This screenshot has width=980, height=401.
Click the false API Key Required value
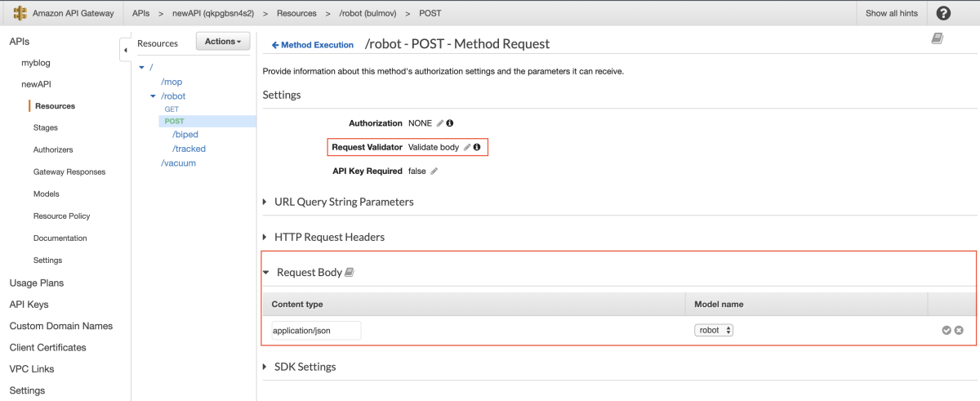(x=417, y=171)
